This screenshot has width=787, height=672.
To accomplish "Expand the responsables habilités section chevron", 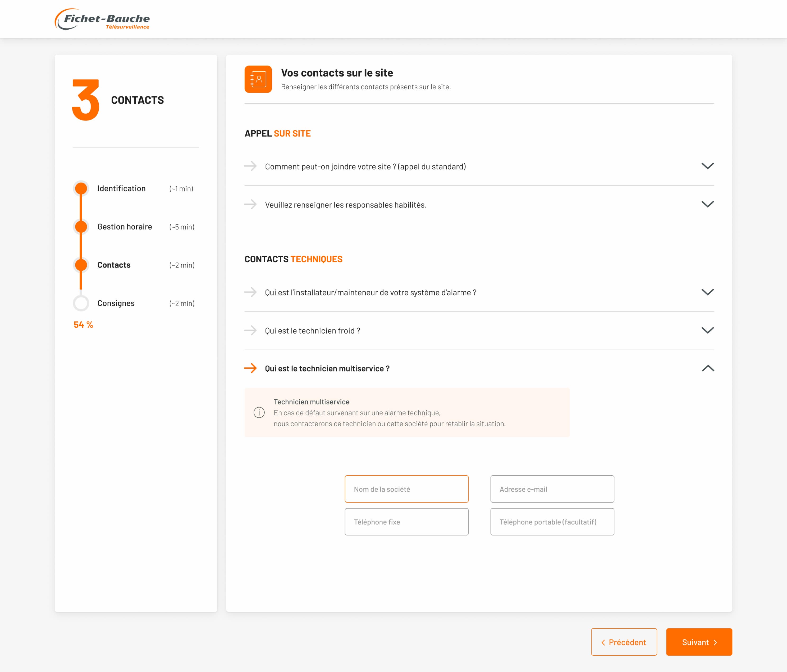I will [707, 204].
